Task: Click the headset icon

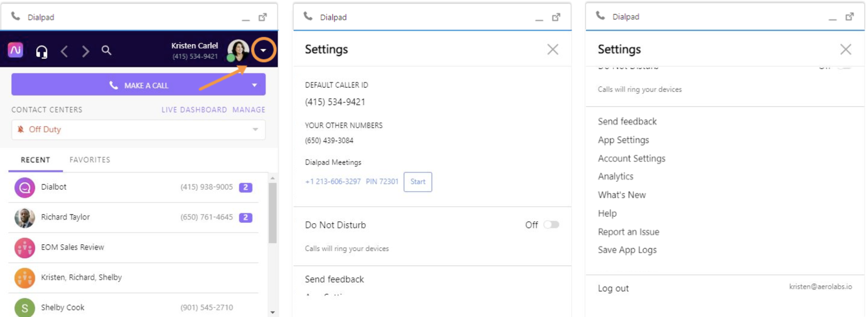Action: 42,51
